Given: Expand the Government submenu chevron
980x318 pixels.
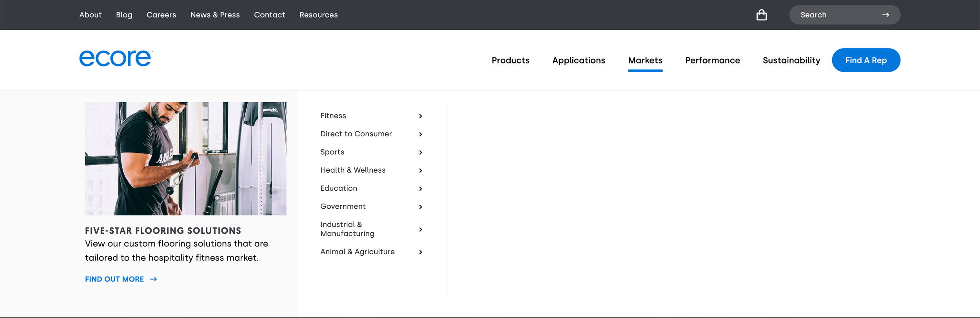Looking at the screenshot, I should click(420, 207).
